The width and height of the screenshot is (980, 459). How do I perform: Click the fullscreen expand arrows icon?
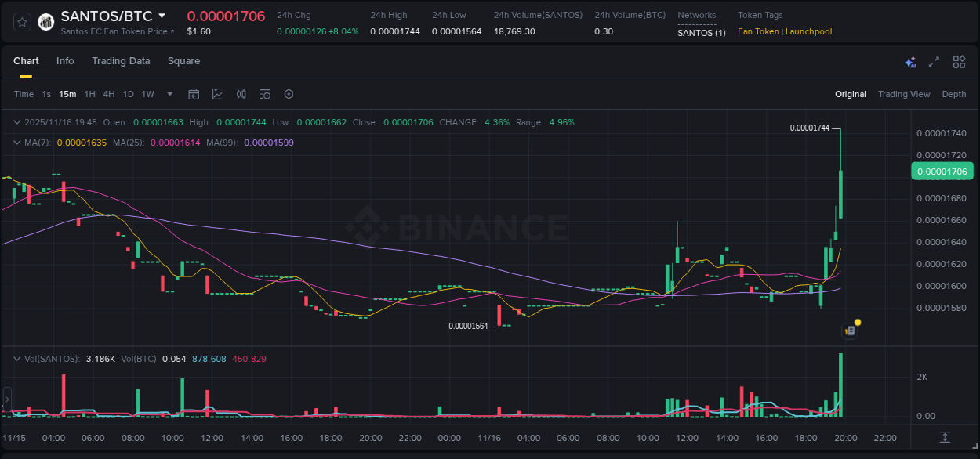[934, 61]
